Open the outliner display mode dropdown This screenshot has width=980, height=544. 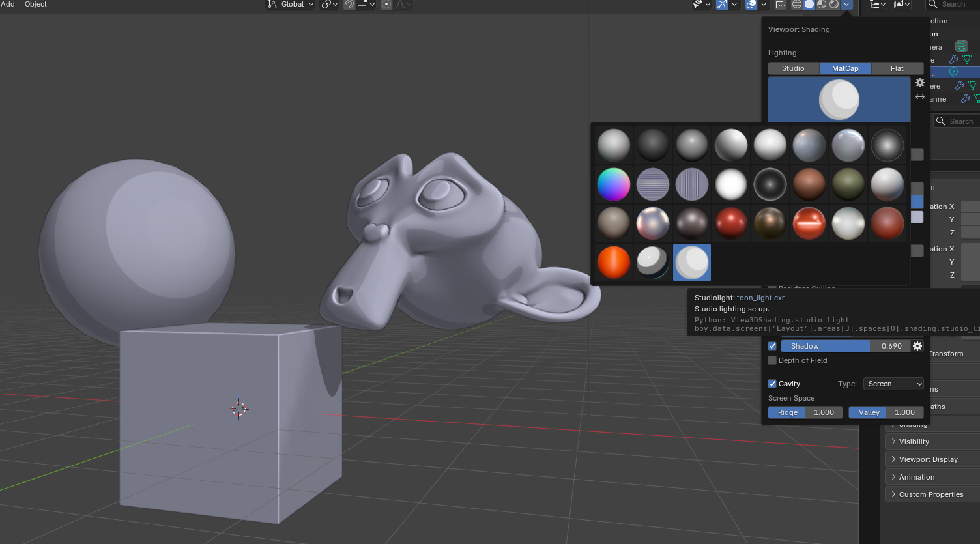tap(878, 5)
